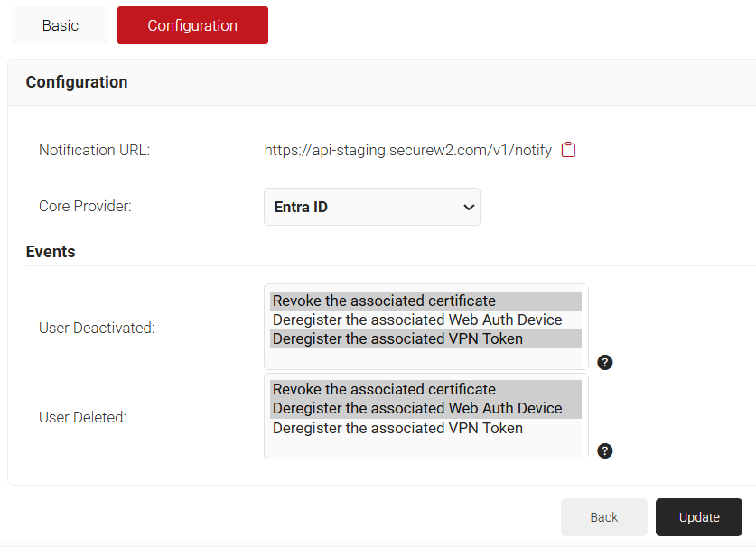This screenshot has height=547, width=756.
Task: Select the Configuration tab
Action: coord(192,25)
